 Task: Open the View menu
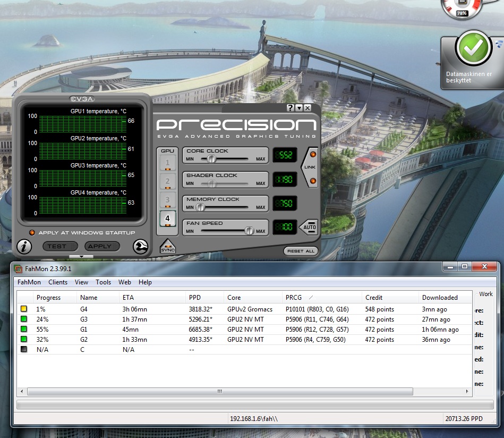click(x=81, y=282)
